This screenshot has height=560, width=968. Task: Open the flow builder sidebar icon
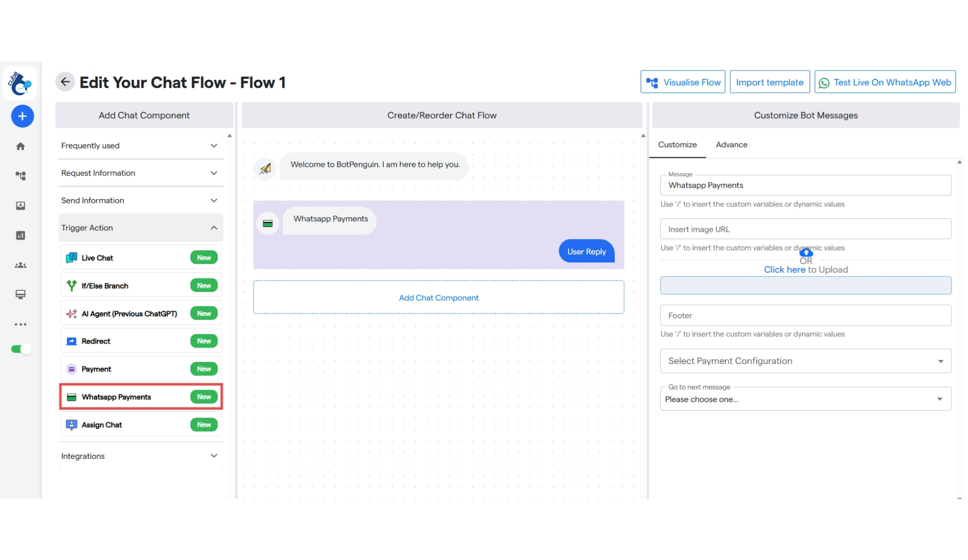[21, 176]
